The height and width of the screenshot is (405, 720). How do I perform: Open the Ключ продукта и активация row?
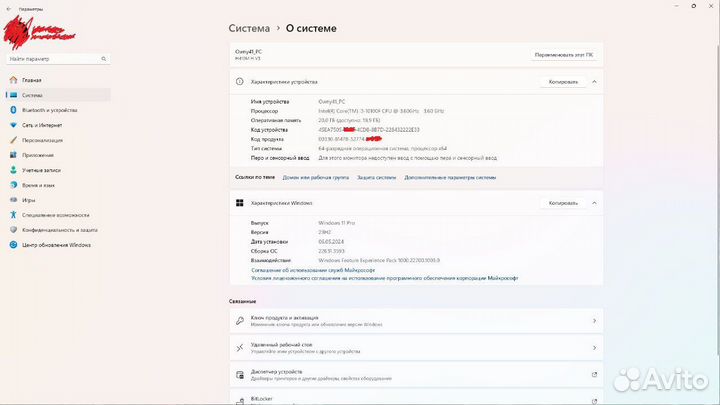[x=416, y=321]
